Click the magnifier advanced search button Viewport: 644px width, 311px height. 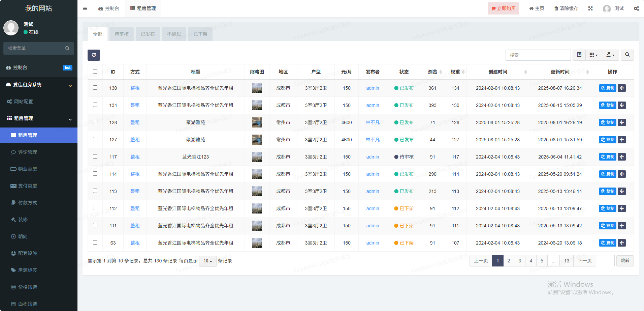[627, 55]
